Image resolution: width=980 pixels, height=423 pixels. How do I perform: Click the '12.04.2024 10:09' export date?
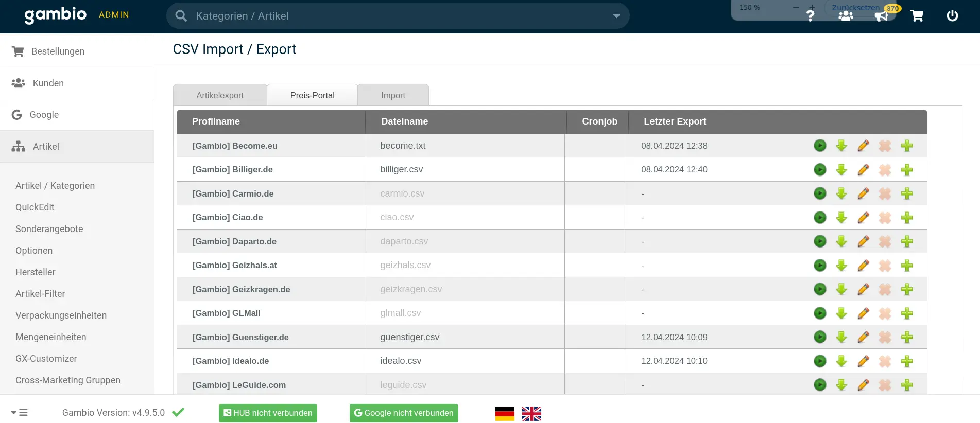[674, 337]
